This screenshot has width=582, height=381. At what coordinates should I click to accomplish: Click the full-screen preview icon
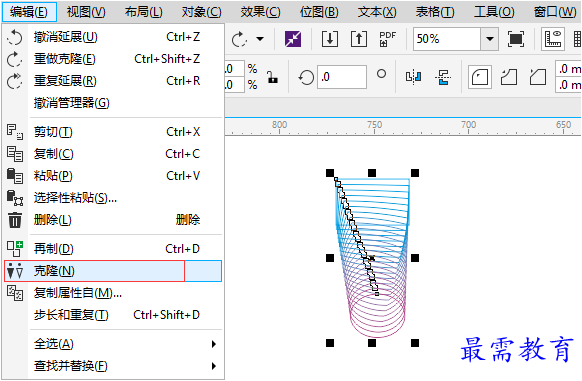pyautogui.click(x=516, y=39)
